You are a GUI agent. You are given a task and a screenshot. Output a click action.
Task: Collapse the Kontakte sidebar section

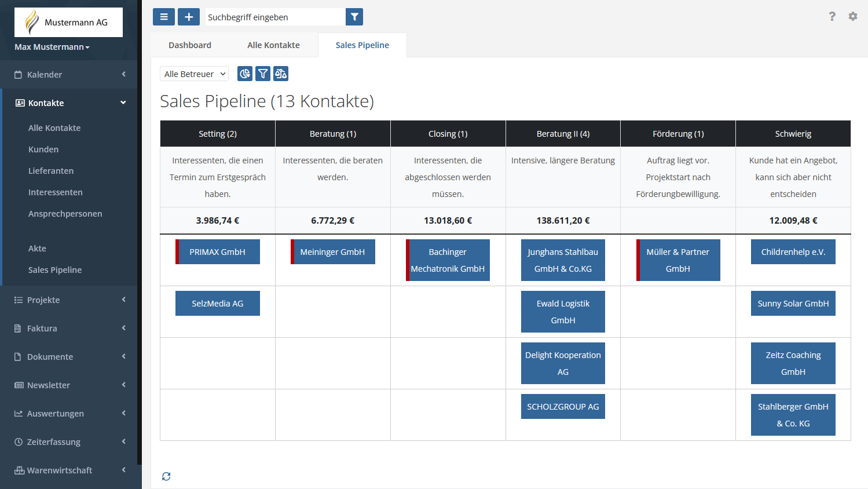[x=69, y=103]
